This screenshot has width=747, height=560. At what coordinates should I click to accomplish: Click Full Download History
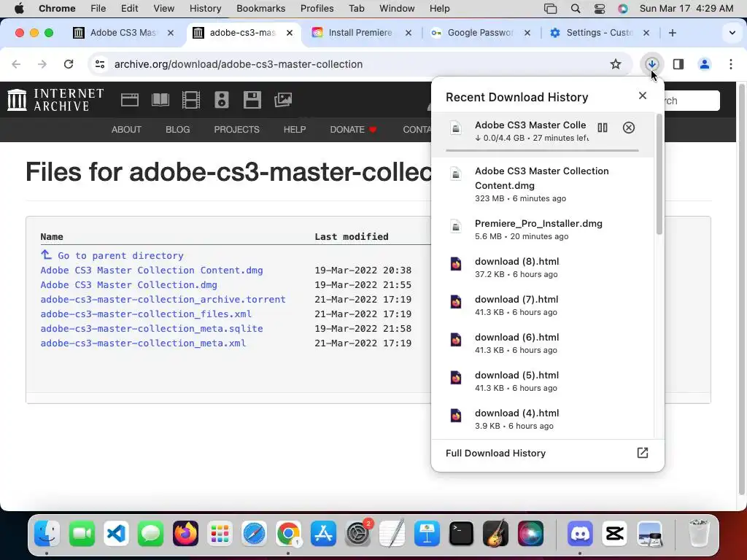coord(495,453)
